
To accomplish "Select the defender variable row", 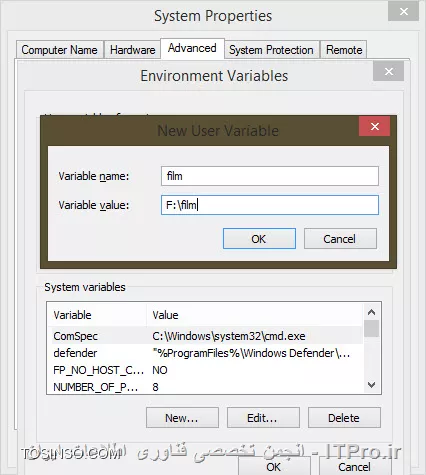I will [x=207, y=353].
